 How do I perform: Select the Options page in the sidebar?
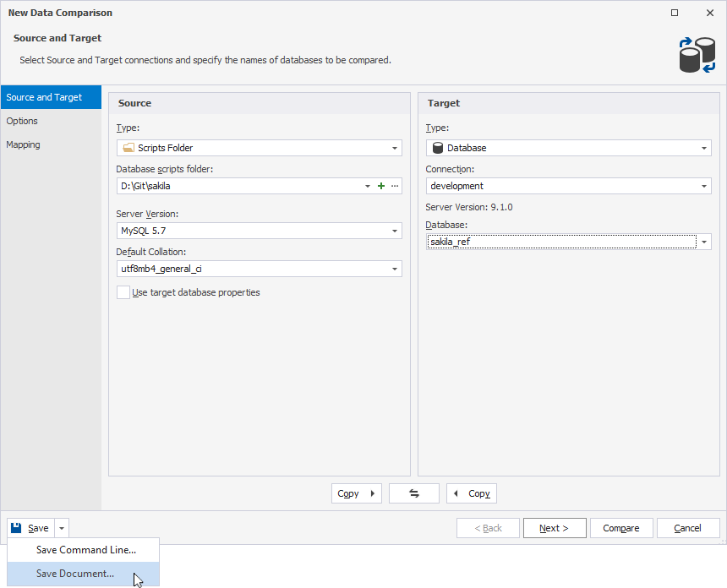(x=22, y=121)
